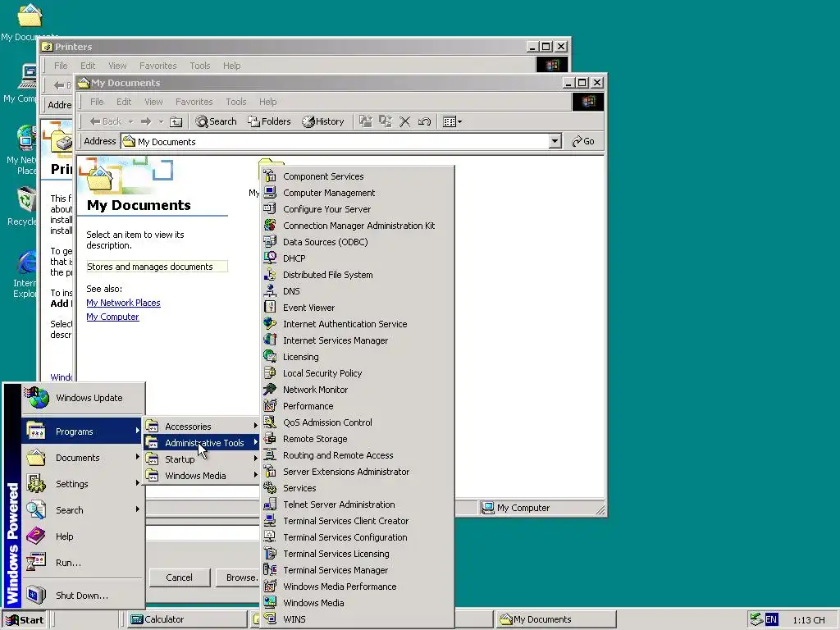
Task: Open the DHCP console
Action: 358,258
